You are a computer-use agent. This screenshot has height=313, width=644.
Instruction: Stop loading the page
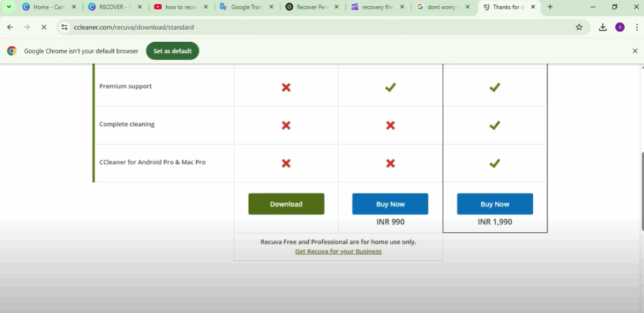[x=43, y=28]
